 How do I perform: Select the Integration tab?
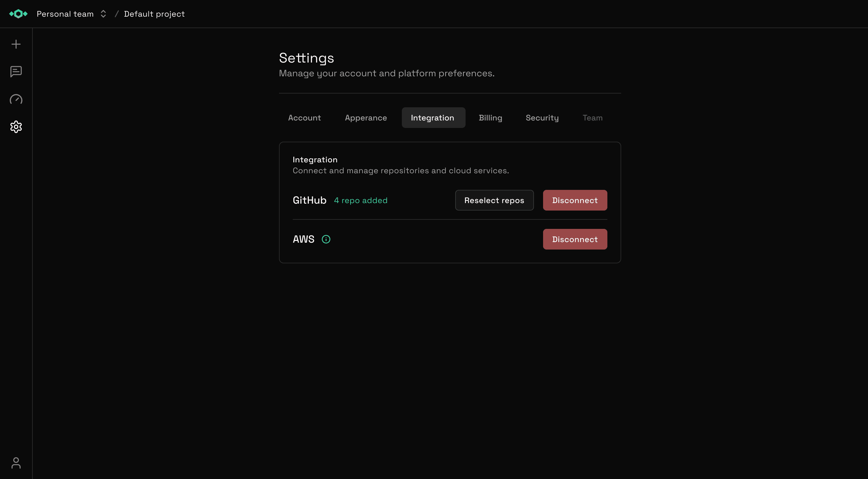[x=433, y=118]
